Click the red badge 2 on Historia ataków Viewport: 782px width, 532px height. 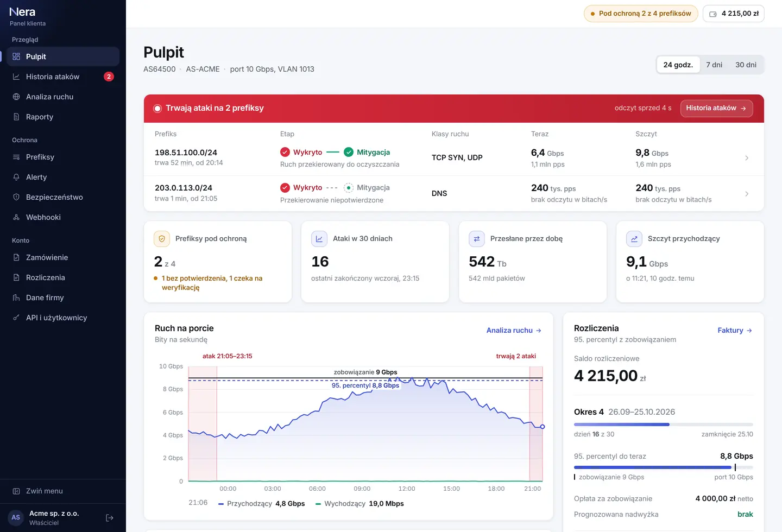109,77
